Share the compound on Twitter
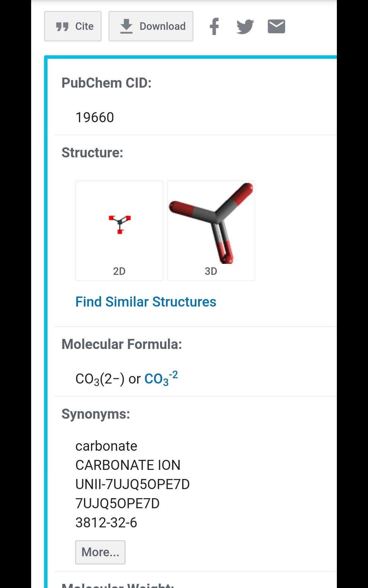This screenshot has height=588, width=368. coord(245,26)
